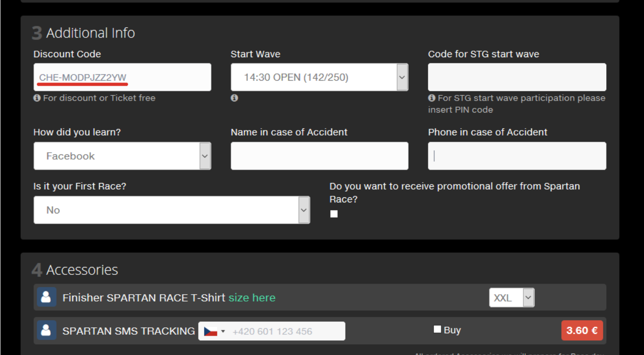This screenshot has width=644, height=355.
Task: Click Czech flag country selector
Action: pos(214,331)
